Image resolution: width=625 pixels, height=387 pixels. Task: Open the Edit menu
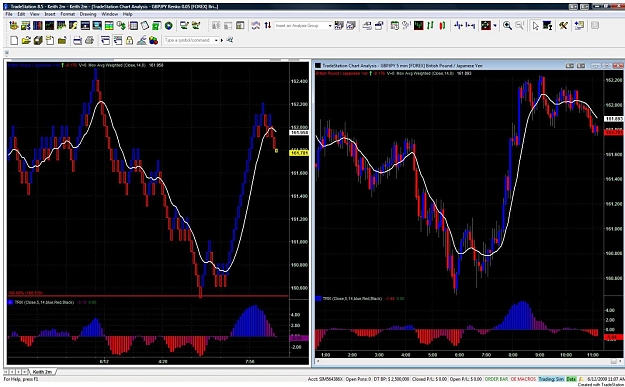(21, 14)
